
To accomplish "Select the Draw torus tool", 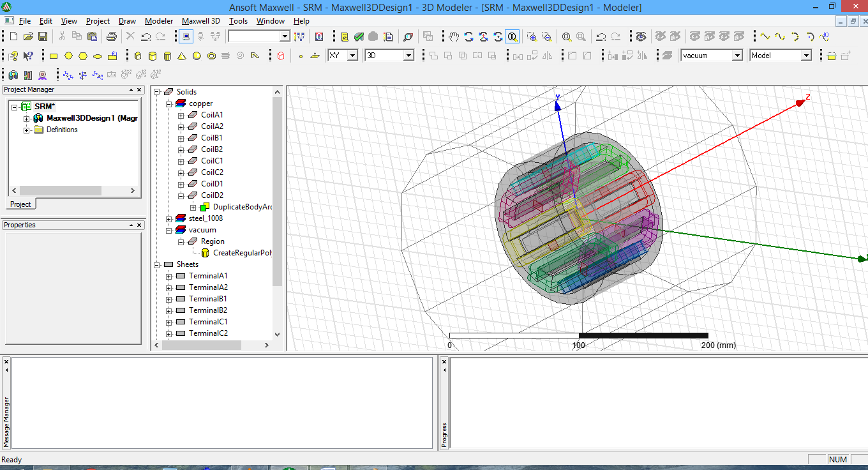I will pos(211,56).
